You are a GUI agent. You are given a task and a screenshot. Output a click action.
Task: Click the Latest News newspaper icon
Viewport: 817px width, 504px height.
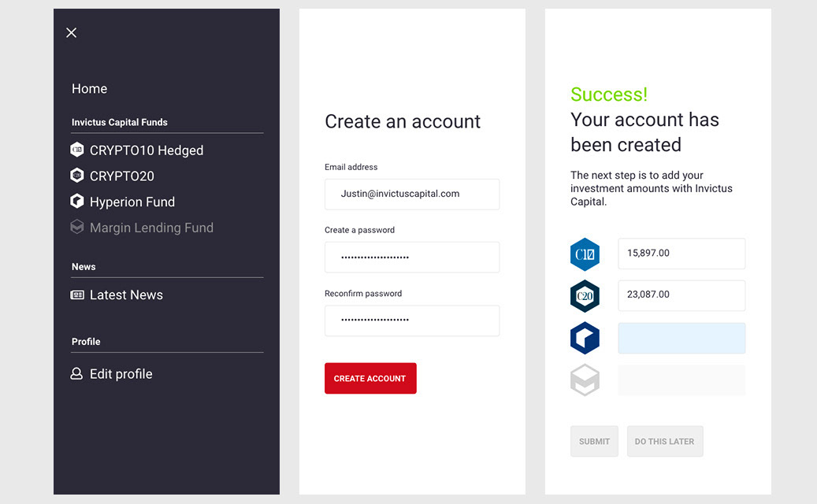(77, 295)
